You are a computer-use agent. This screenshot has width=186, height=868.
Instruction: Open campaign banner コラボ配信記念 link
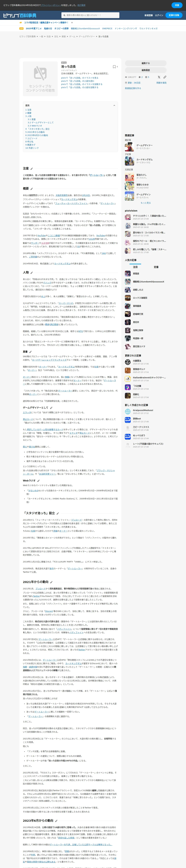pyautogui.click(x=46, y=23)
